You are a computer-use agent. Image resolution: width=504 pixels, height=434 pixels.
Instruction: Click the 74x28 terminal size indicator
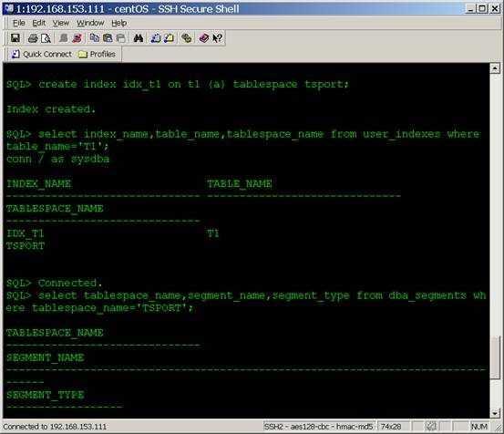tap(391, 427)
